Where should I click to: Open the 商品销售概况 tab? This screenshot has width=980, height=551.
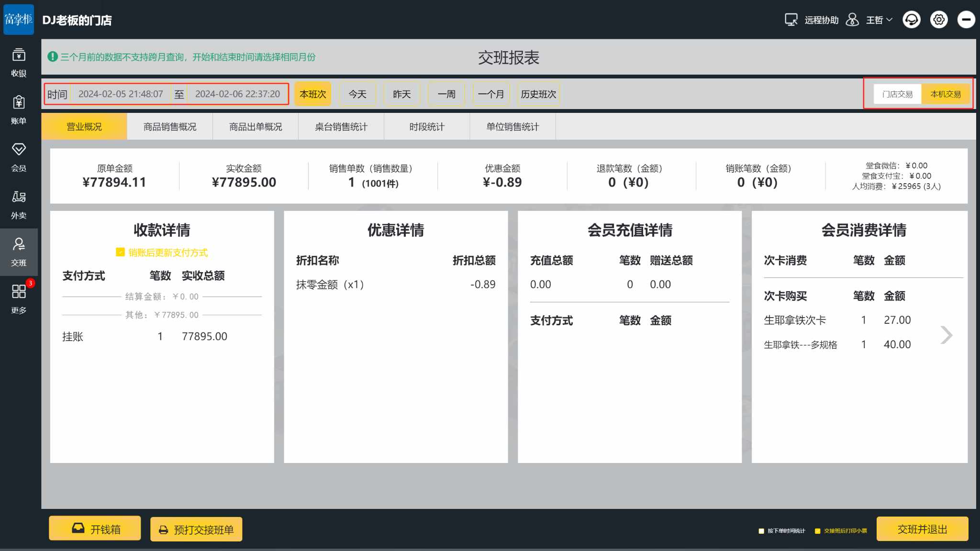(x=170, y=127)
